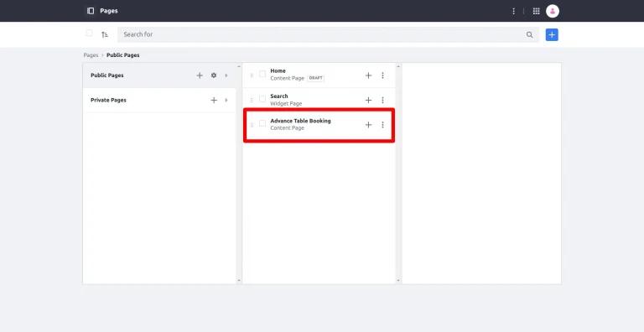Open Home page actions menu
The image size is (644, 332).
pos(382,75)
